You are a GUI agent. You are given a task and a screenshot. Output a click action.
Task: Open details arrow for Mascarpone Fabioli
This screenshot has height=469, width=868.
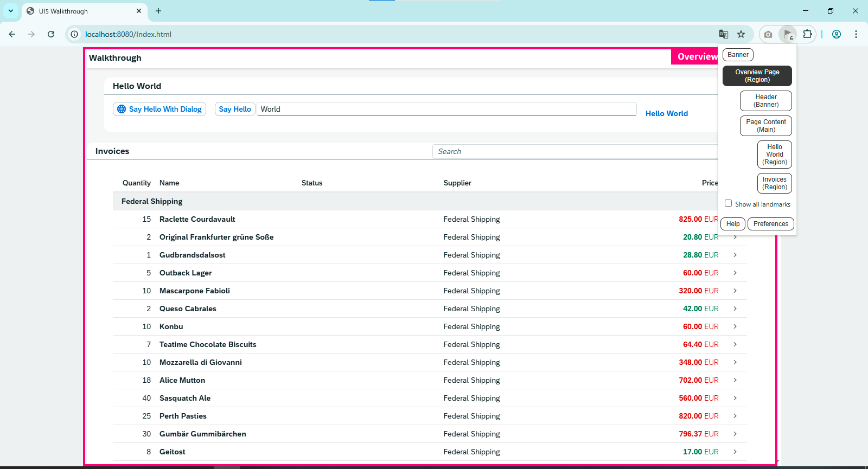(735, 291)
